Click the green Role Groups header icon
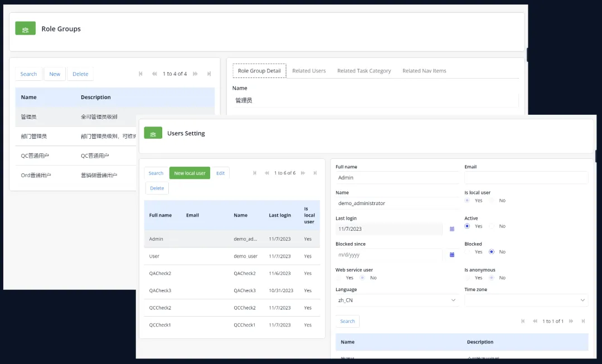602x364 pixels. (25, 28)
